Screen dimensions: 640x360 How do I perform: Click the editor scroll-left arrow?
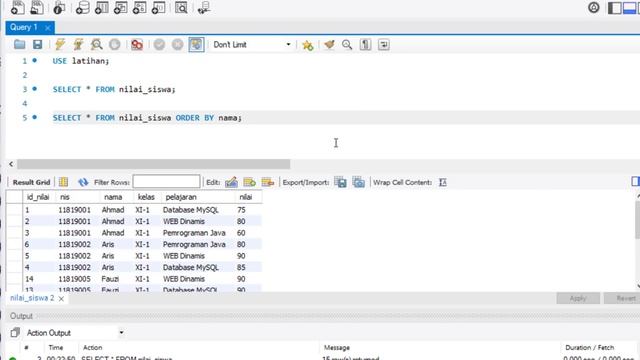11,164
